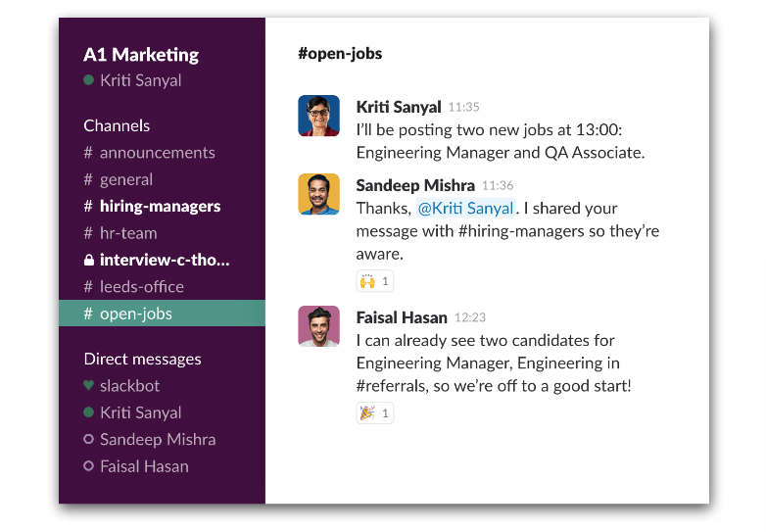
Task: Open direct message with Sandeep Mishra
Action: (158, 440)
